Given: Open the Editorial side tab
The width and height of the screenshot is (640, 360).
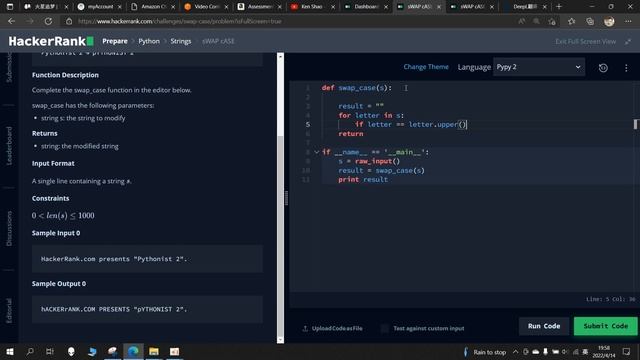Looking at the screenshot, I should [9, 310].
